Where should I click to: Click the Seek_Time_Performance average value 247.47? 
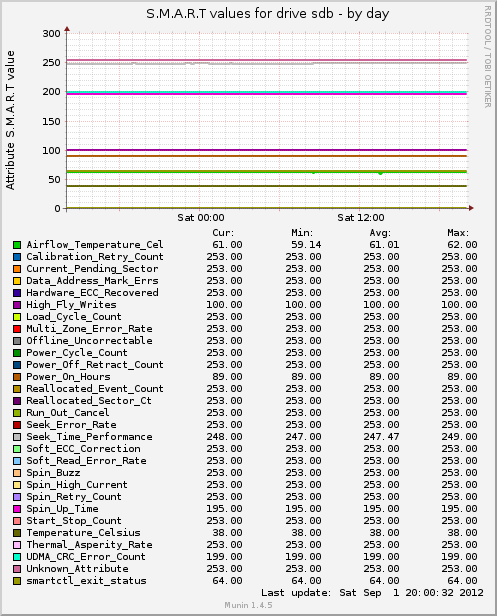[381, 437]
